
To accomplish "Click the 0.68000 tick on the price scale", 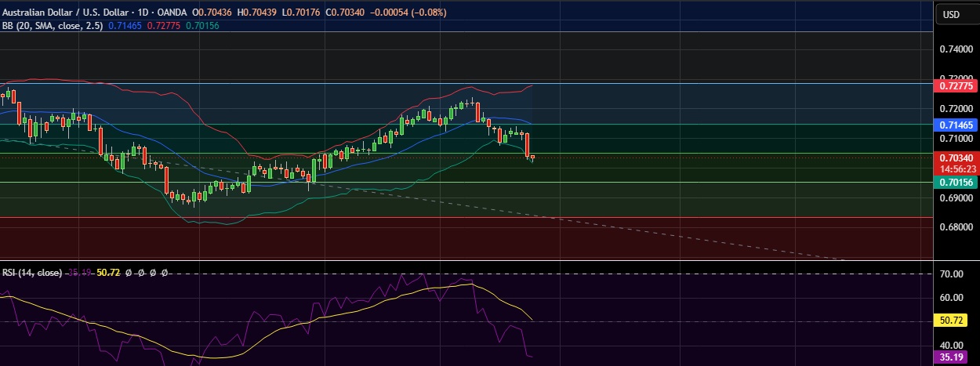I will pos(955,227).
